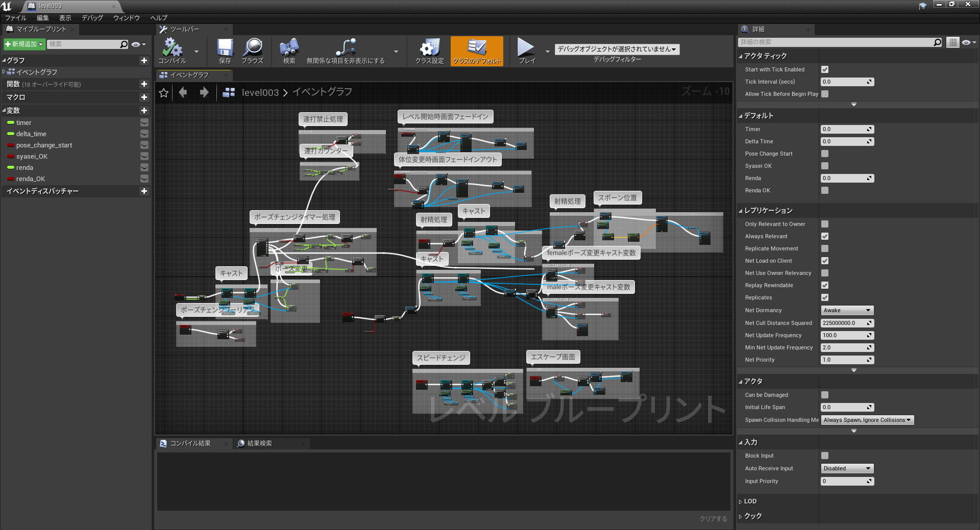Open Class Settings (クラス設定)
The height and width of the screenshot is (530, 980).
click(429, 50)
